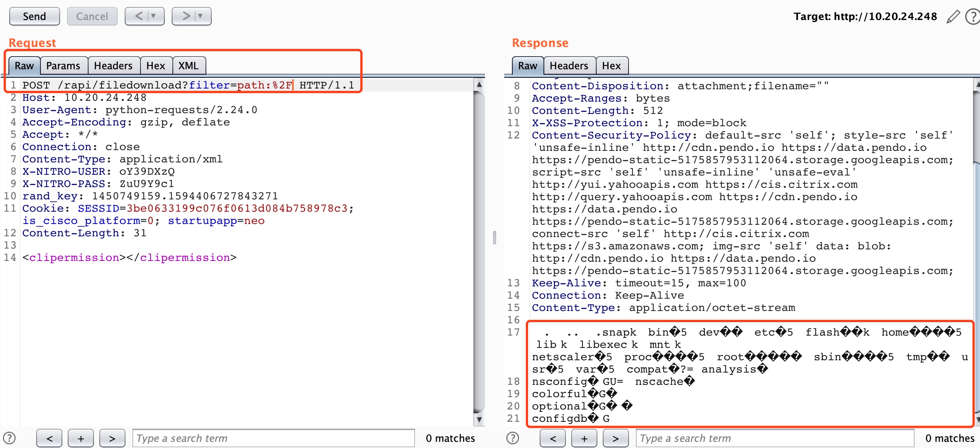
Task: Switch to request Params tab
Action: click(63, 66)
